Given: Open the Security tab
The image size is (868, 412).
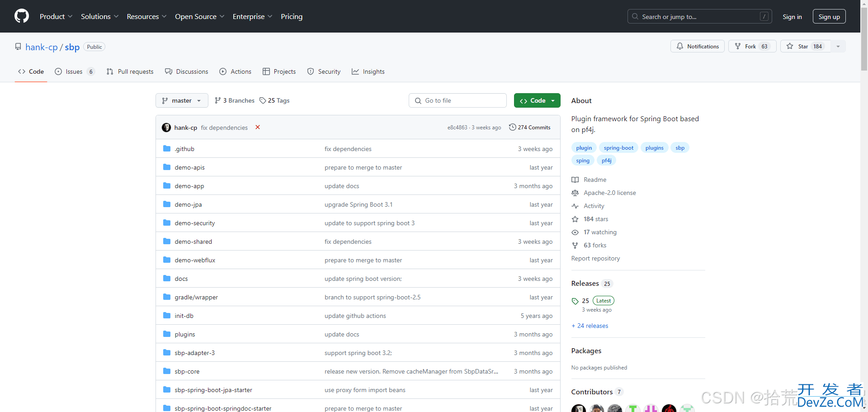Looking at the screenshot, I should pyautogui.click(x=324, y=71).
